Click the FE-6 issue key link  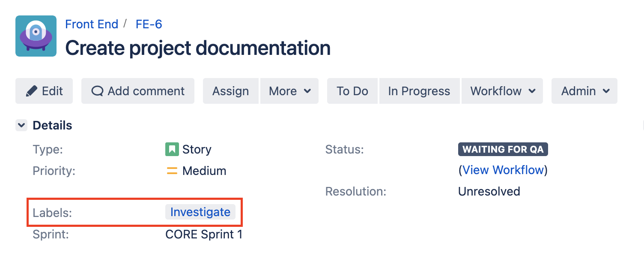coord(149,24)
